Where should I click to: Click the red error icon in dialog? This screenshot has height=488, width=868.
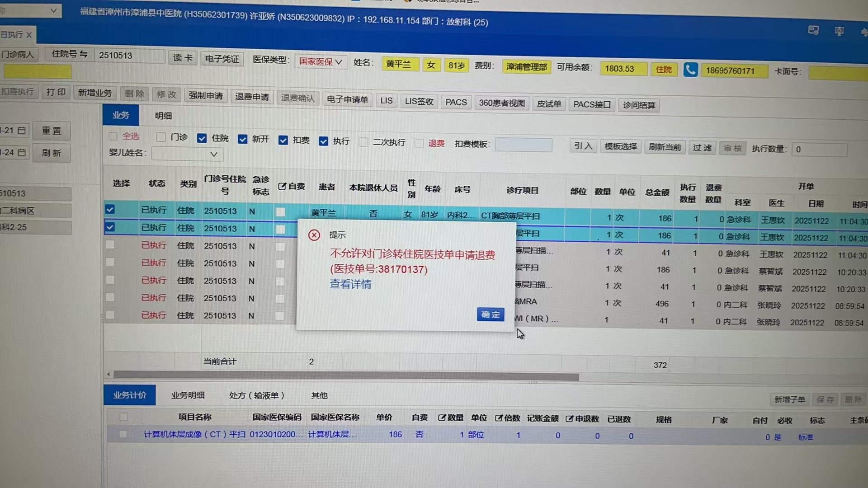point(314,235)
